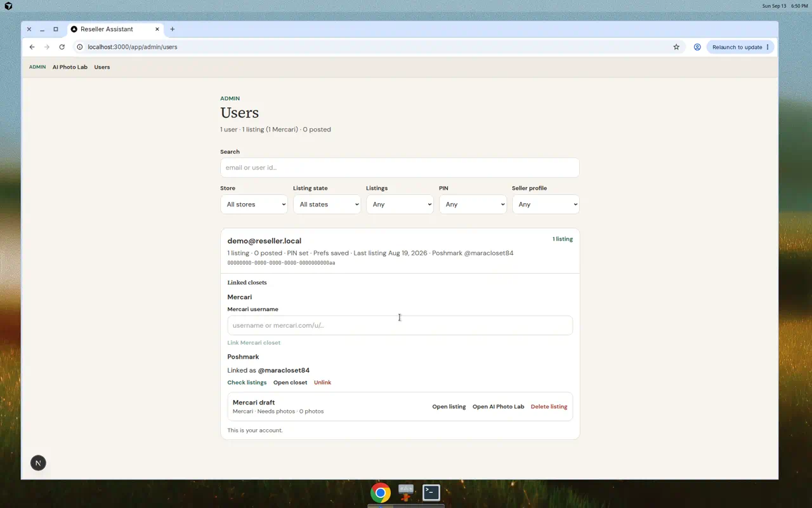Click Relaunch to update button
The height and width of the screenshot is (508, 812).
tap(740, 47)
